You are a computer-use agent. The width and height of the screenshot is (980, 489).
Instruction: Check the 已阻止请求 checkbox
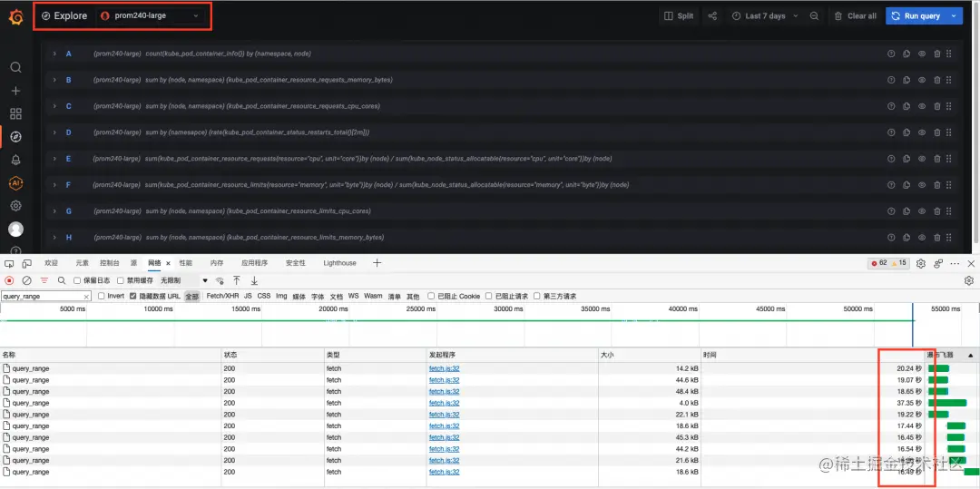pos(489,296)
